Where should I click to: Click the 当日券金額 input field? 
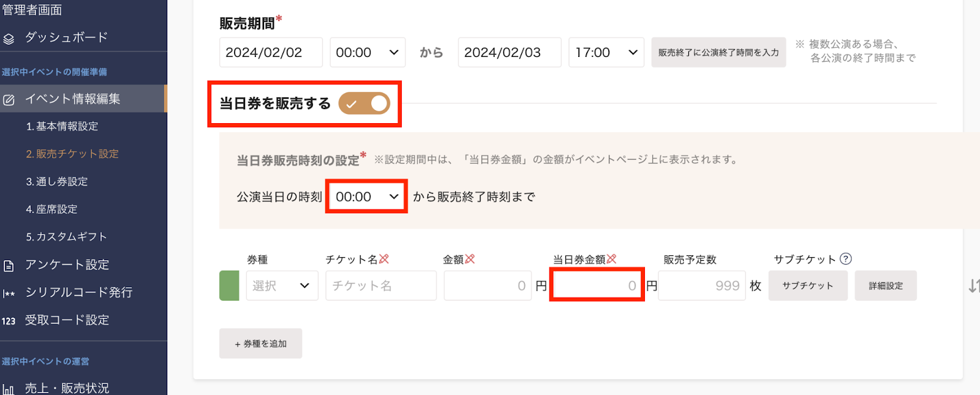(597, 285)
